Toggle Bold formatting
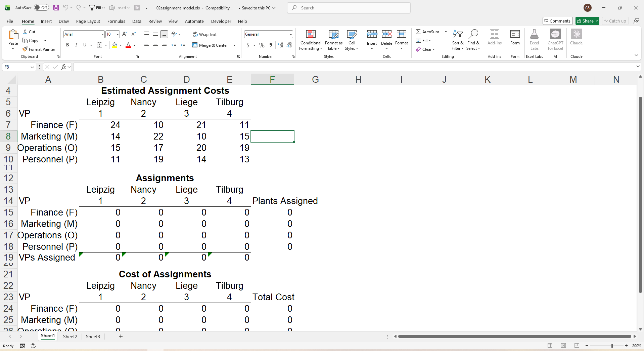This screenshot has height=351, width=644. tap(67, 45)
